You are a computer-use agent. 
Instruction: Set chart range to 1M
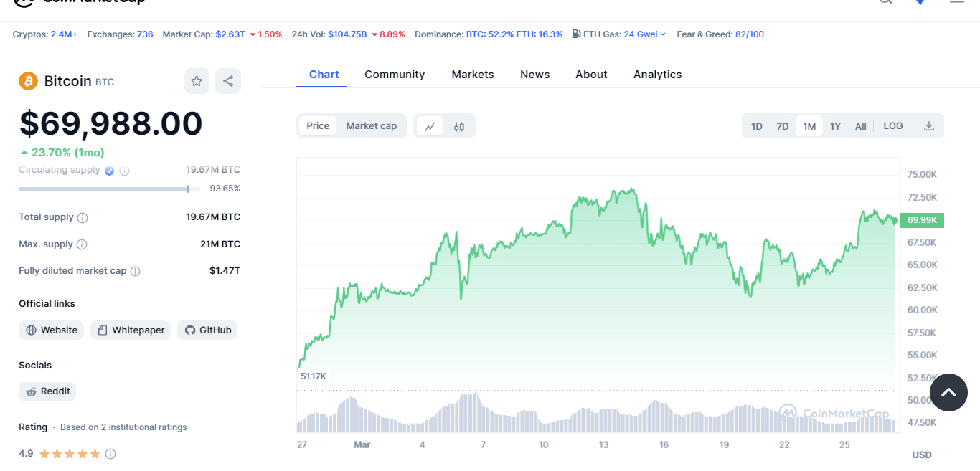[809, 126]
